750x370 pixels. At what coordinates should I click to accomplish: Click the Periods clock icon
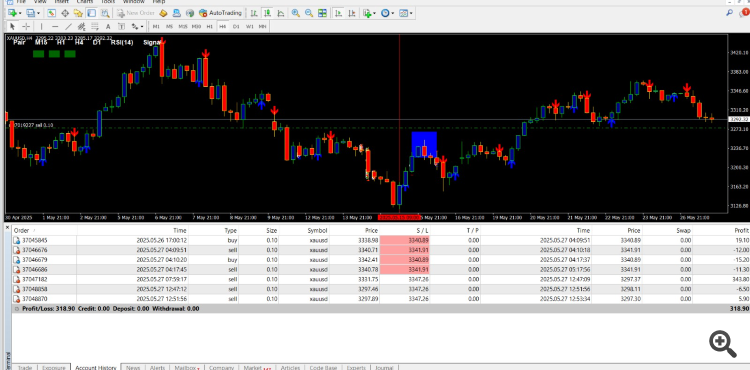point(385,13)
